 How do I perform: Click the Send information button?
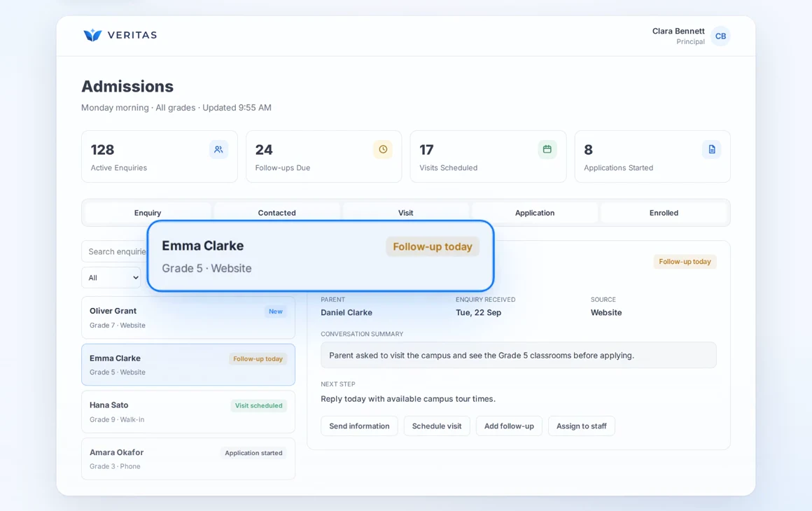click(359, 426)
